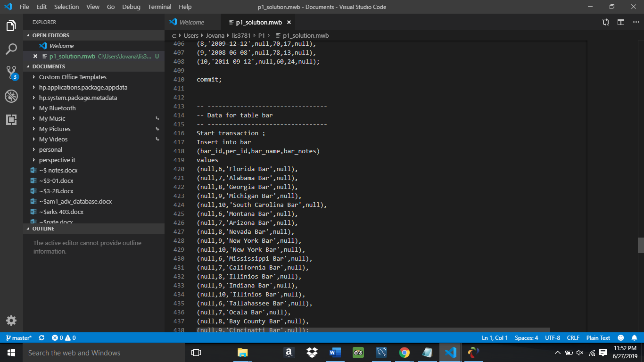Click the synchronize changes icon
The image size is (644, 362).
(x=41, y=338)
